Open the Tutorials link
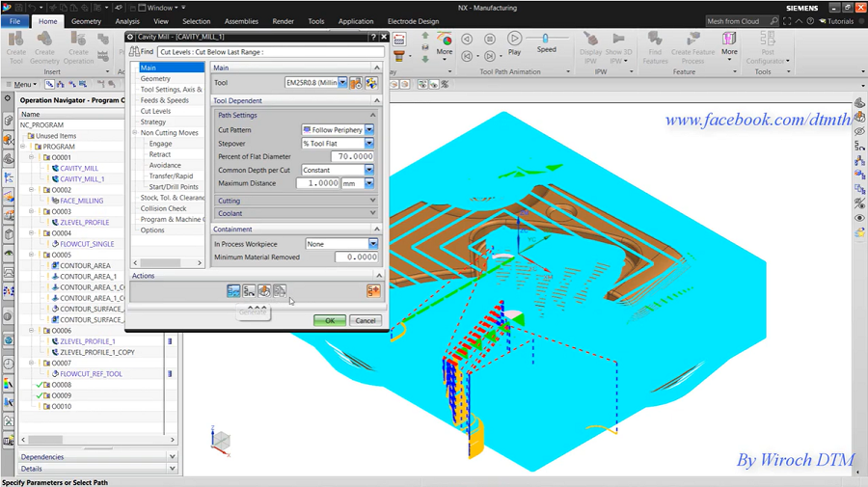 coord(836,21)
